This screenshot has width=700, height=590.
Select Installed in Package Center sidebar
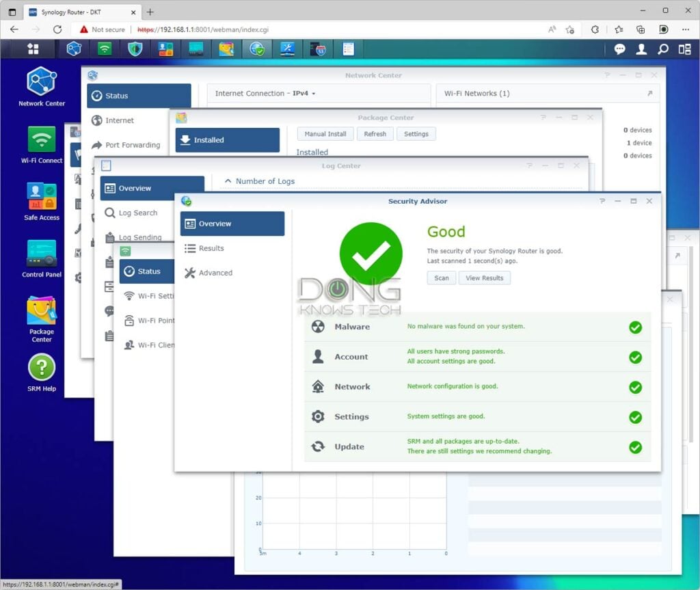227,139
